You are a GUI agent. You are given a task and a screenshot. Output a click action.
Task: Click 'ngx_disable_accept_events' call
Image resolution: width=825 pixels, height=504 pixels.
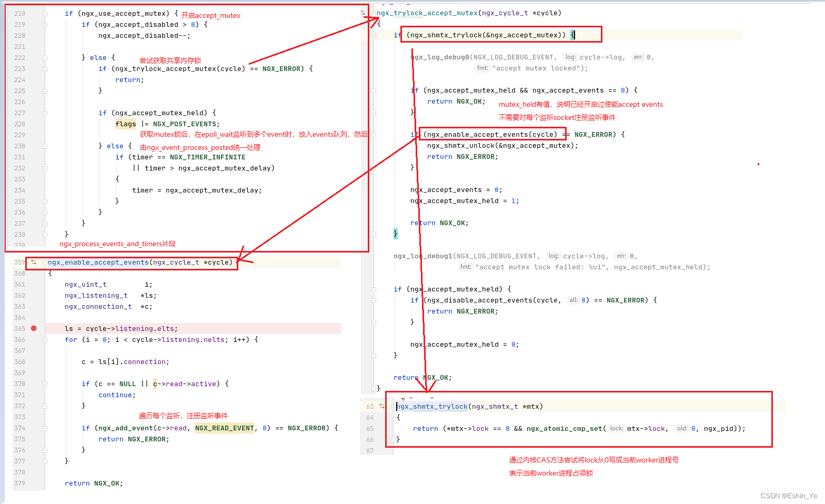point(479,300)
